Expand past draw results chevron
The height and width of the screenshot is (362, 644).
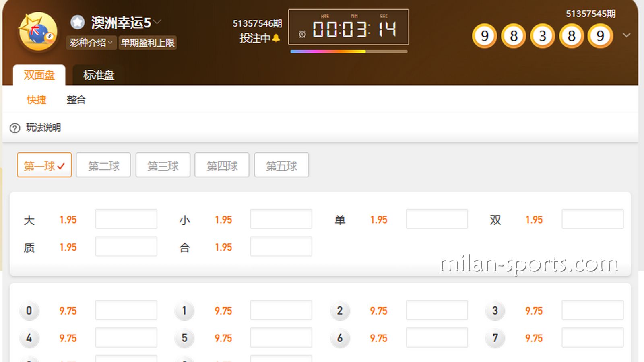click(x=626, y=35)
